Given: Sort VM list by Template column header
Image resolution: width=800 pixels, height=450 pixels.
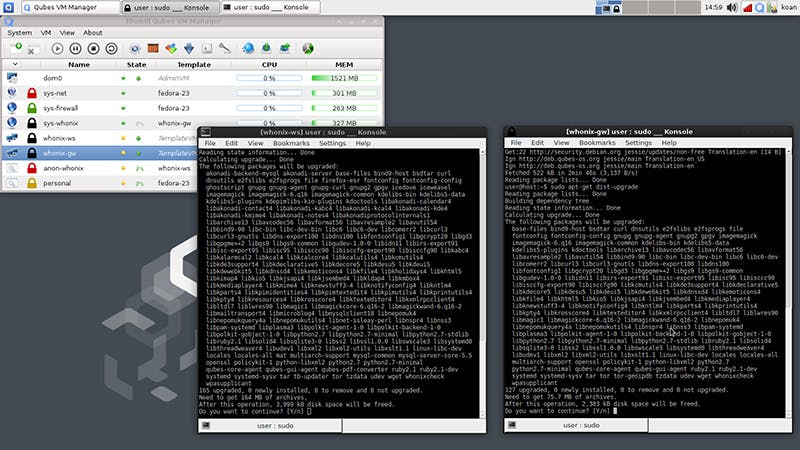Looking at the screenshot, I should click(x=194, y=65).
